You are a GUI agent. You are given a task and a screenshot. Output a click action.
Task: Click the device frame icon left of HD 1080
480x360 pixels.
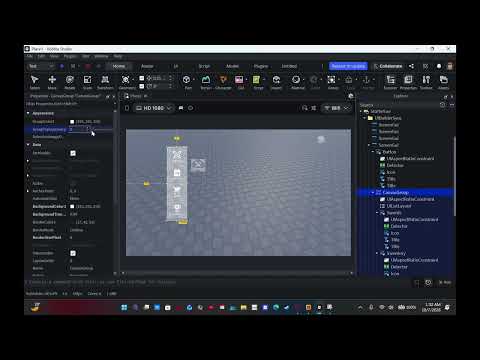(127, 108)
